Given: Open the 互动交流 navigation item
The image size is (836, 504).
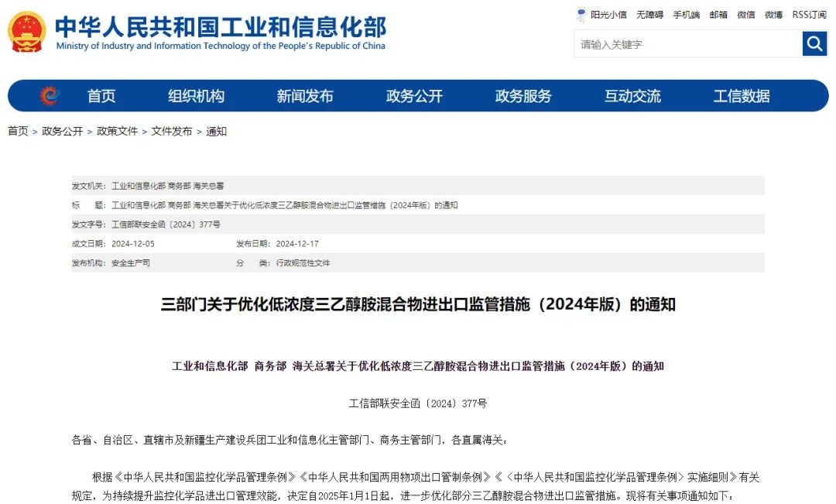Looking at the screenshot, I should pyautogui.click(x=632, y=96).
